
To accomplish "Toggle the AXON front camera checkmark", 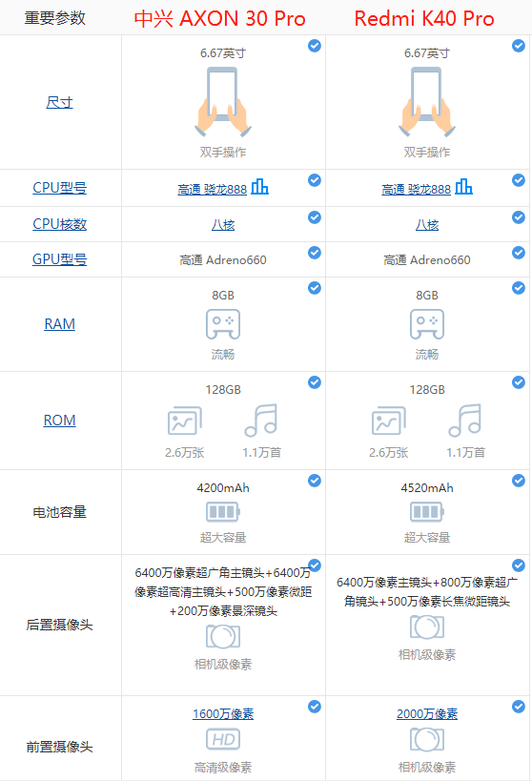I will pos(315,707).
